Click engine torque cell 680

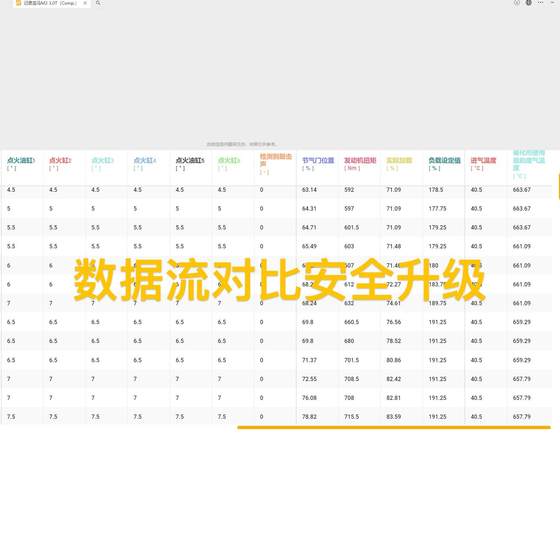click(x=349, y=341)
